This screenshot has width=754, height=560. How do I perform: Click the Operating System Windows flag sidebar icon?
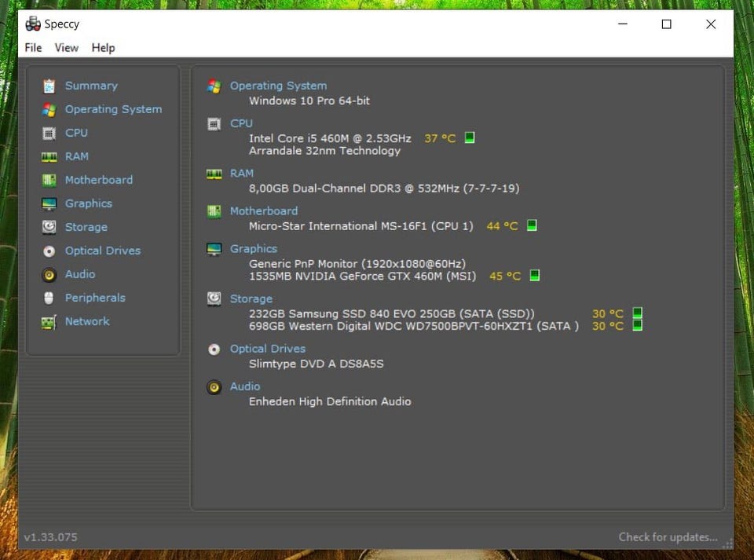coord(49,110)
